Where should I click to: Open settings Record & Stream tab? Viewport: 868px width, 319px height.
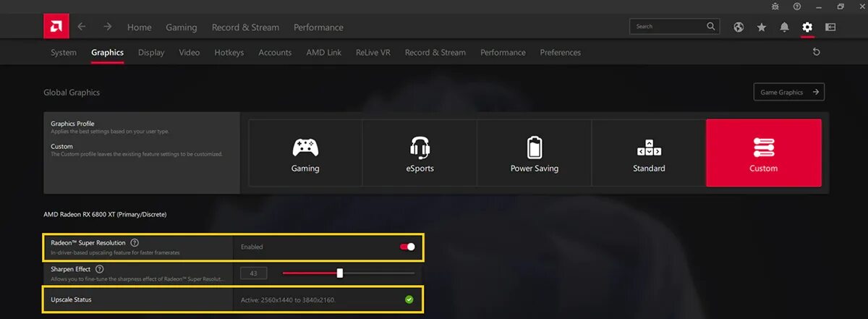[435, 52]
